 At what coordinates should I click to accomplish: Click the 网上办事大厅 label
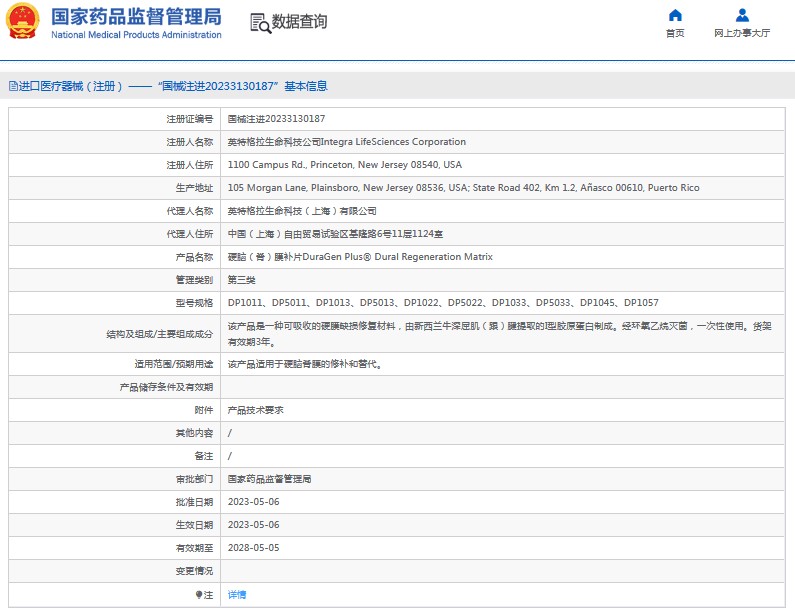(742, 33)
